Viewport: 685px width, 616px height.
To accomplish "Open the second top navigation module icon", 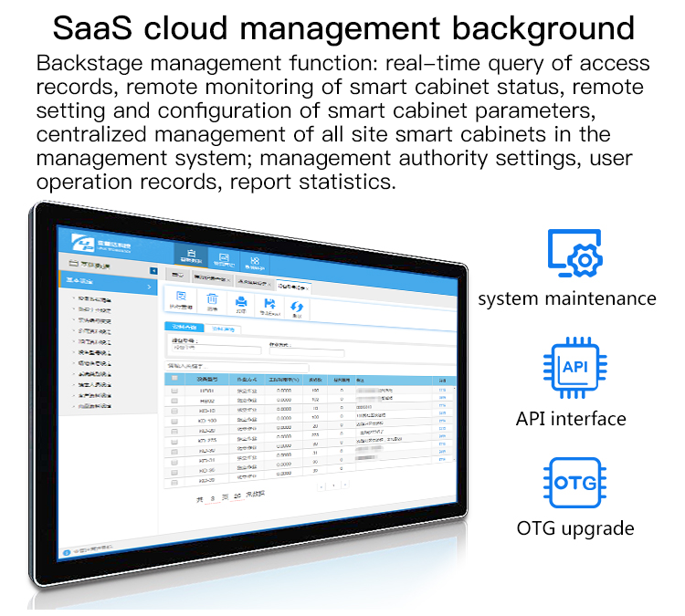I will [x=224, y=258].
